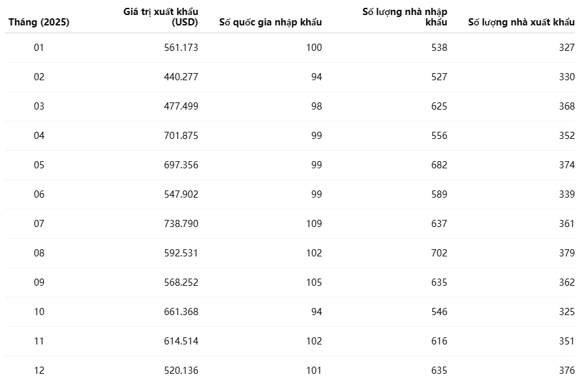Screen dimensions: 588x381
Task: Click the "Giá trị xuất khẩu (USD)" header
Action: point(161,16)
